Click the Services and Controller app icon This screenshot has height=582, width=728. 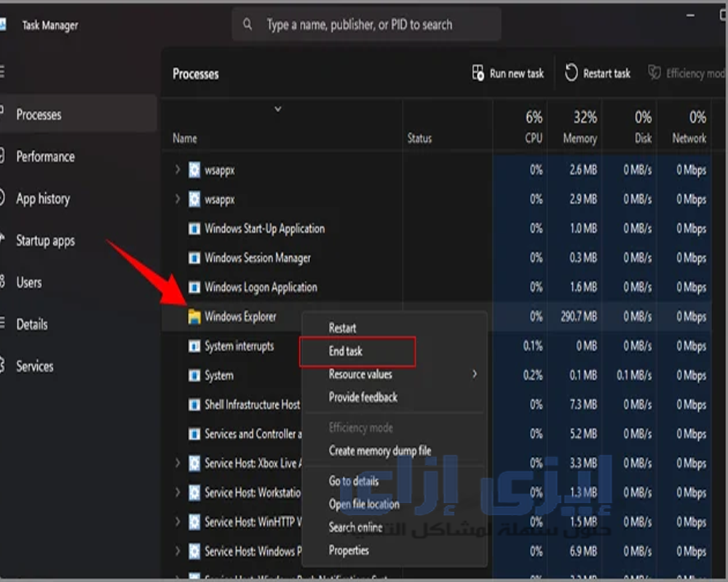(194, 434)
